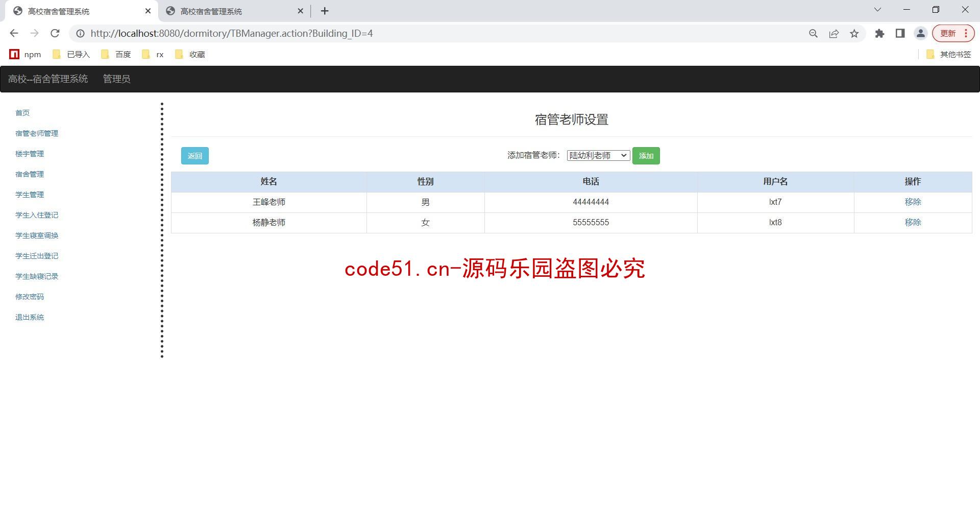Click the 宿管老师设置 page heading
This screenshot has width=980, height=526.
tap(572, 119)
